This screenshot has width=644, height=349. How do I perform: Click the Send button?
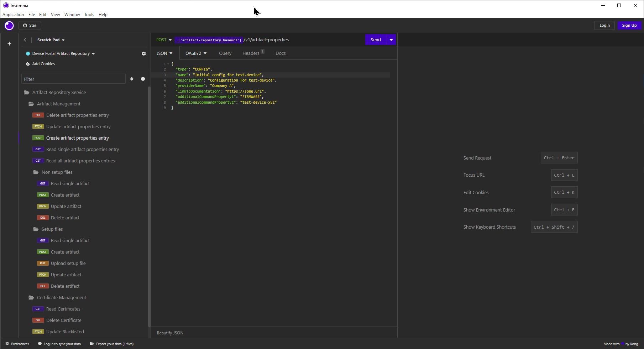point(376,40)
